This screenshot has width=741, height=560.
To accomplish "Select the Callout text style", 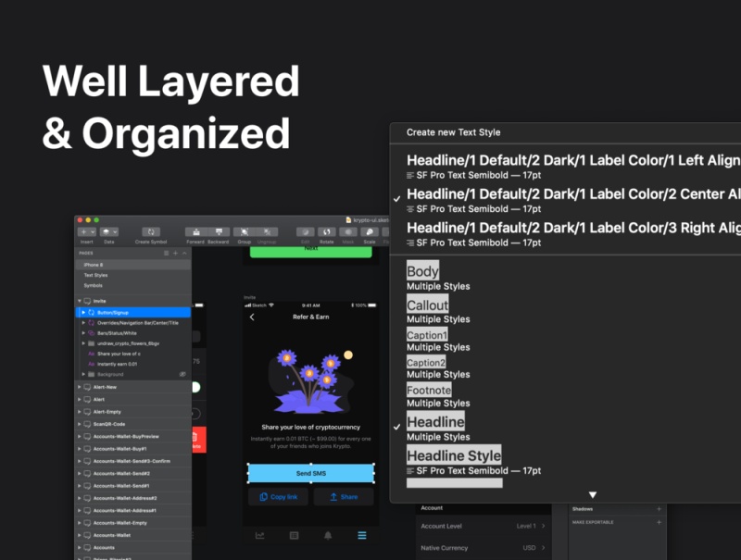I will point(427,305).
